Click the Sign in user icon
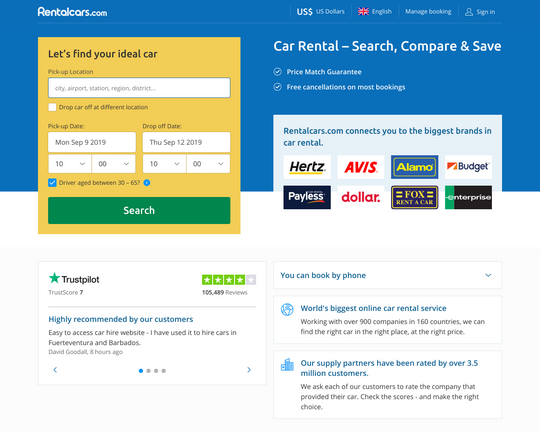 (469, 12)
